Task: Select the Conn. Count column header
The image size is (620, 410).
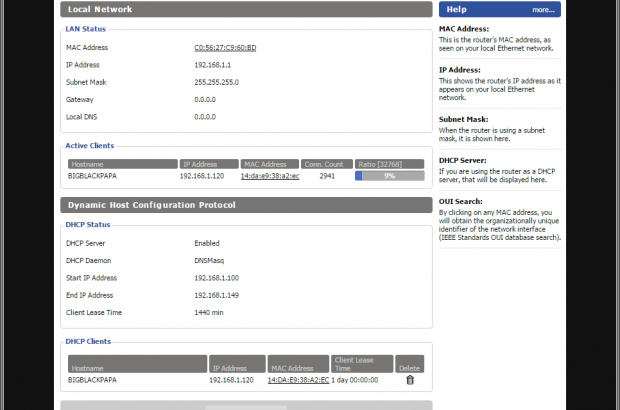Action: pos(326,163)
